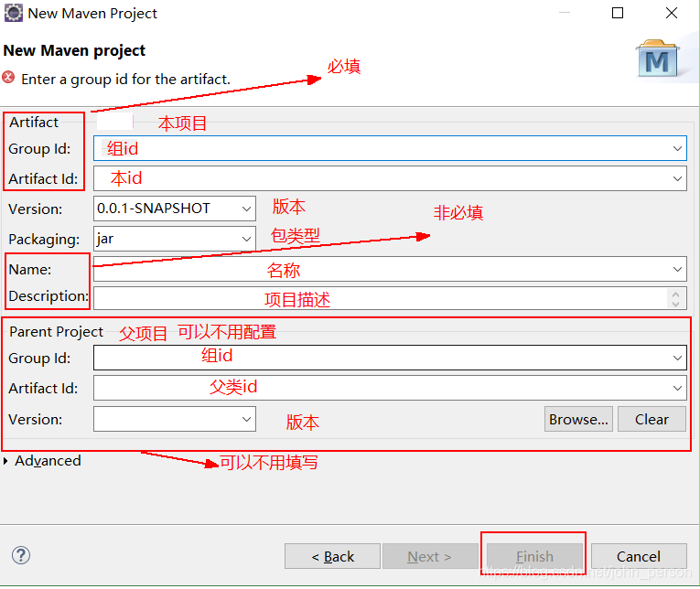Click the Finish button
This screenshot has width=700, height=589.
click(x=534, y=556)
